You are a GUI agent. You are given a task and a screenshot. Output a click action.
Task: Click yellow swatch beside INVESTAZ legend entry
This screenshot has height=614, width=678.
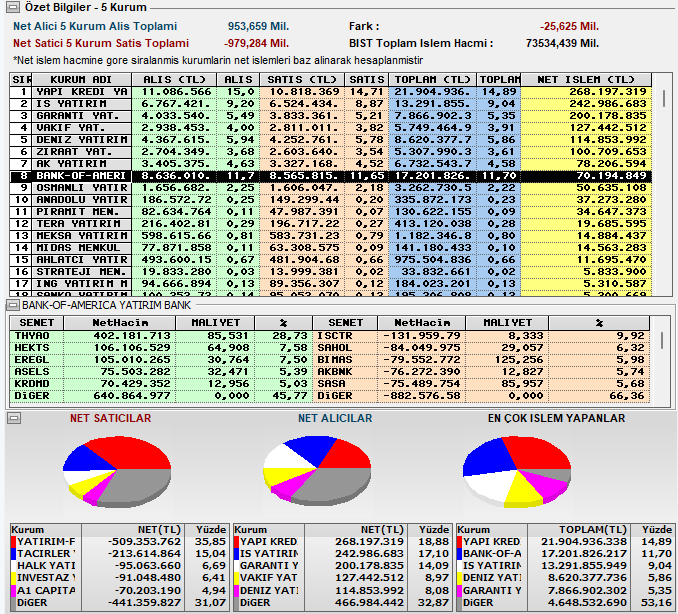[13, 578]
